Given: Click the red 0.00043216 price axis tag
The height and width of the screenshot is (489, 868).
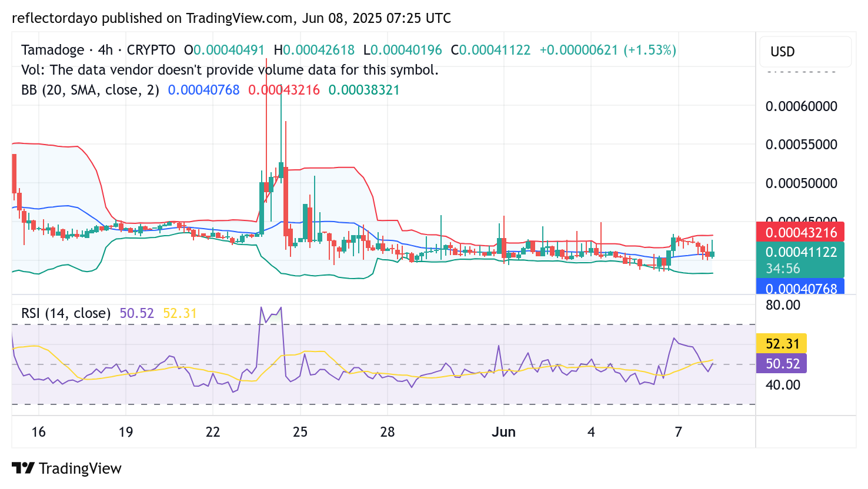Looking at the screenshot, I should pyautogui.click(x=800, y=232).
